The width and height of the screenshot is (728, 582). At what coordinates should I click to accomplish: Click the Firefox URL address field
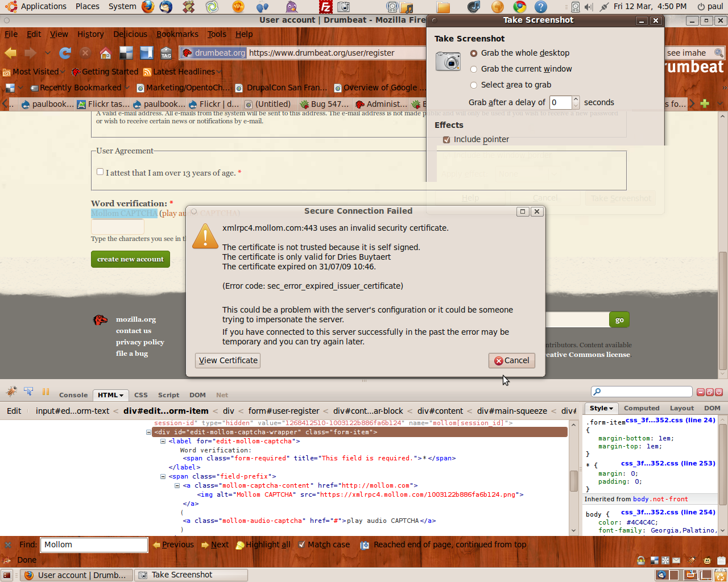[x=336, y=53]
